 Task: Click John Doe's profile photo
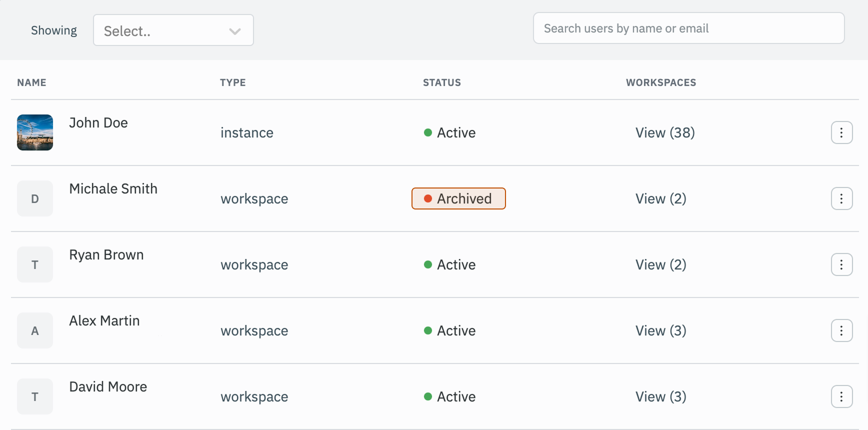(x=35, y=132)
